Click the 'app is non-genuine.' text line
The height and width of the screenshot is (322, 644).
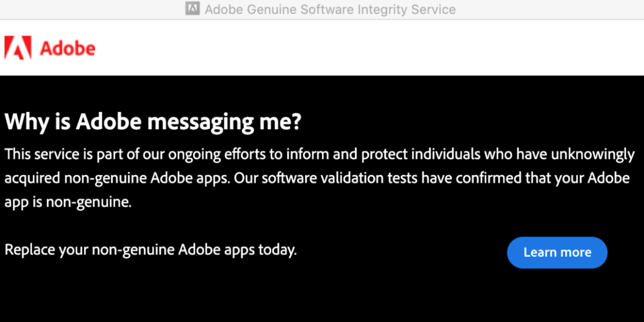68,202
